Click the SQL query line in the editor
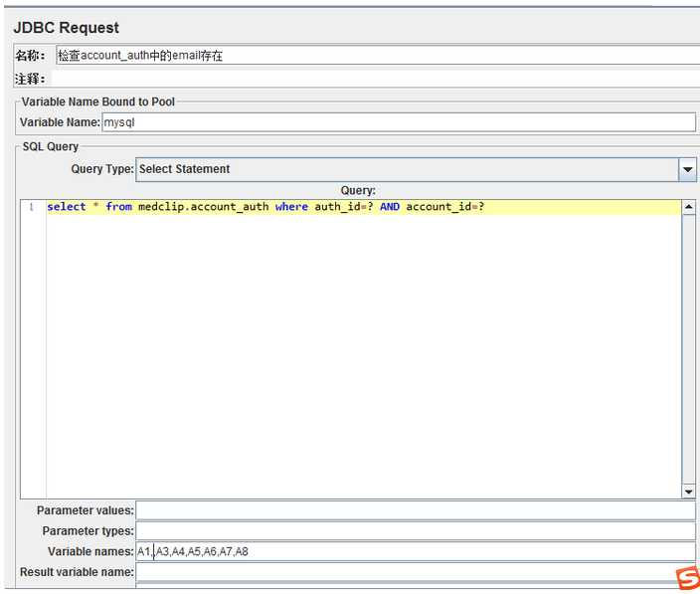 [364, 207]
